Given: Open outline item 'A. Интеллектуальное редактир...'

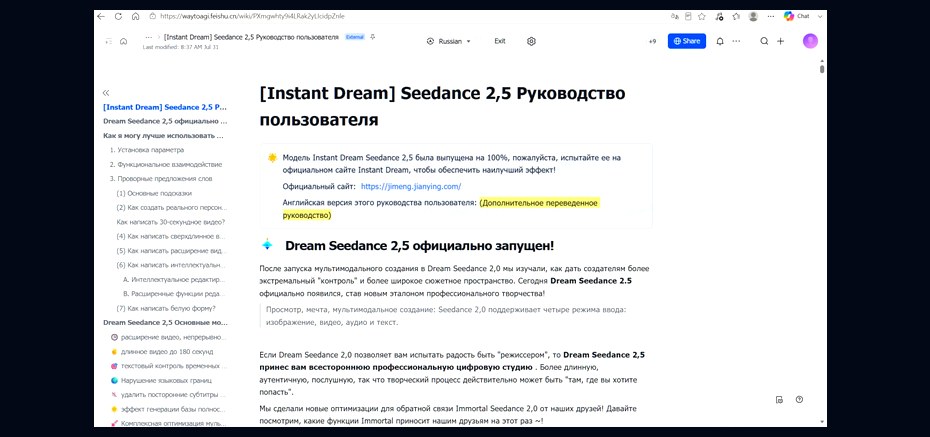Looking at the screenshot, I should (x=174, y=279).
